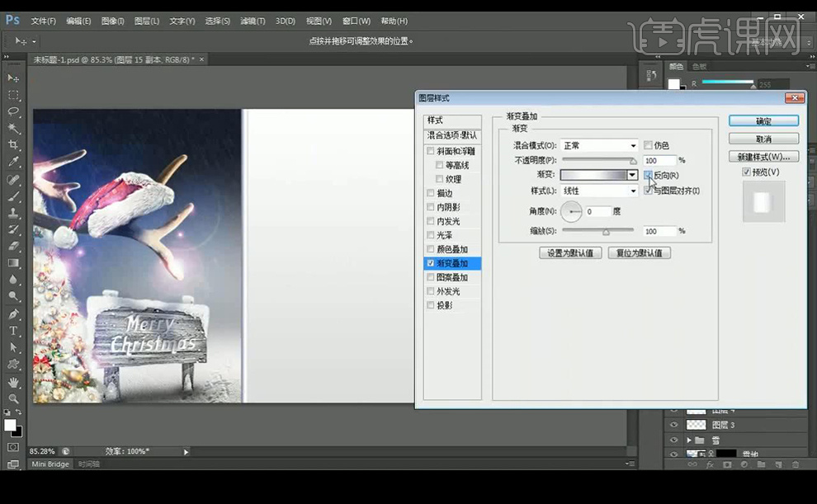The height and width of the screenshot is (504, 817).
Task: Open the 图层 (Layer) menu
Action: pyautogui.click(x=146, y=21)
